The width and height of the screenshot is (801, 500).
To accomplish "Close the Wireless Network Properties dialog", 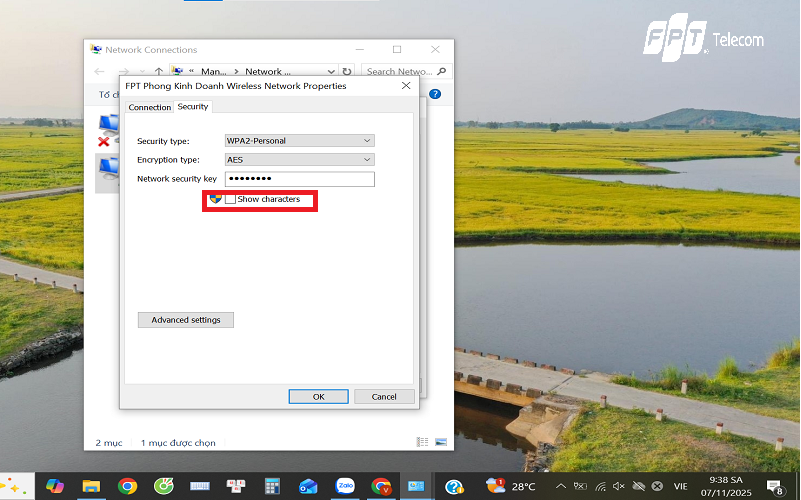I will pyautogui.click(x=406, y=86).
